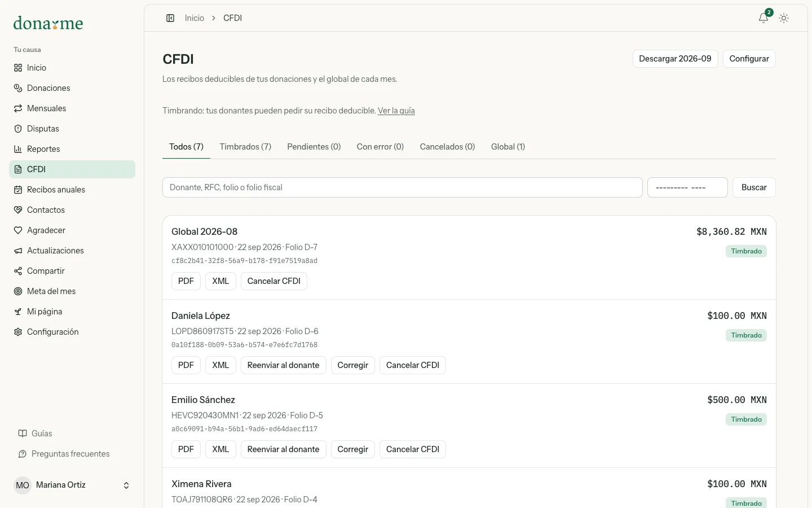Click the Guías book icon
This screenshot has width=812, height=508.
tap(23, 433)
